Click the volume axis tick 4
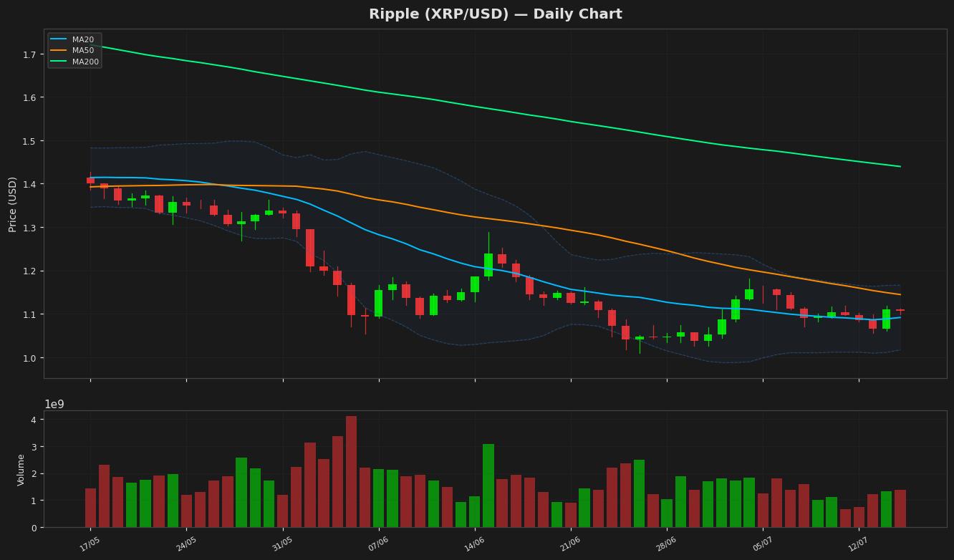This screenshot has width=954, height=560. tap(34, 420)
